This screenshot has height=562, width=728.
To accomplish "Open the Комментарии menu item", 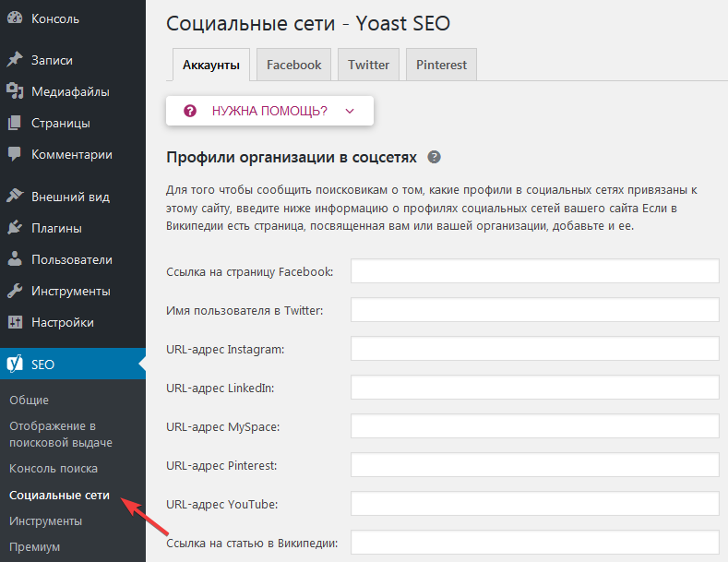I will pos(73,154).
